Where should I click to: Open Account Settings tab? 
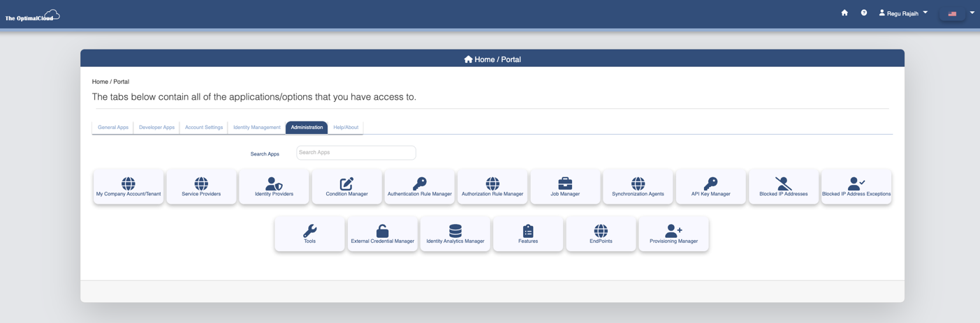pyautogui.click(x=204, y=128)
